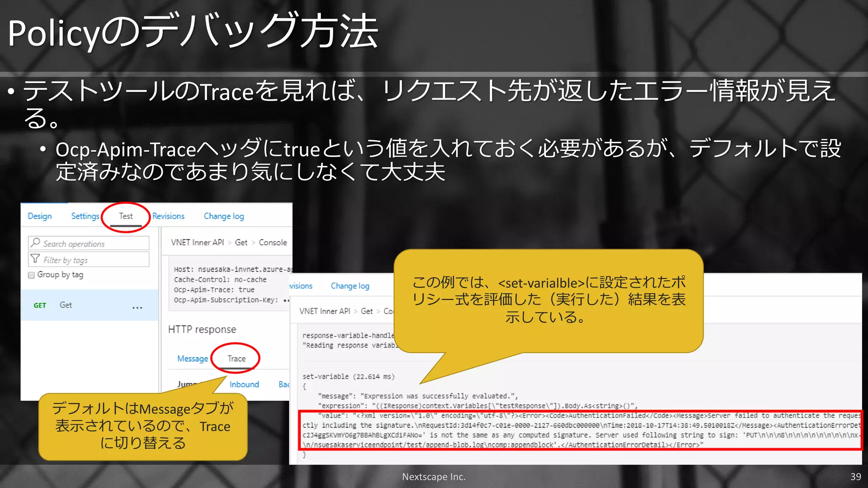The width and height of the screenshot is (868, 488).
Task: Click the "Expression was successfully evaluated" message line
Action: [418, 396]
